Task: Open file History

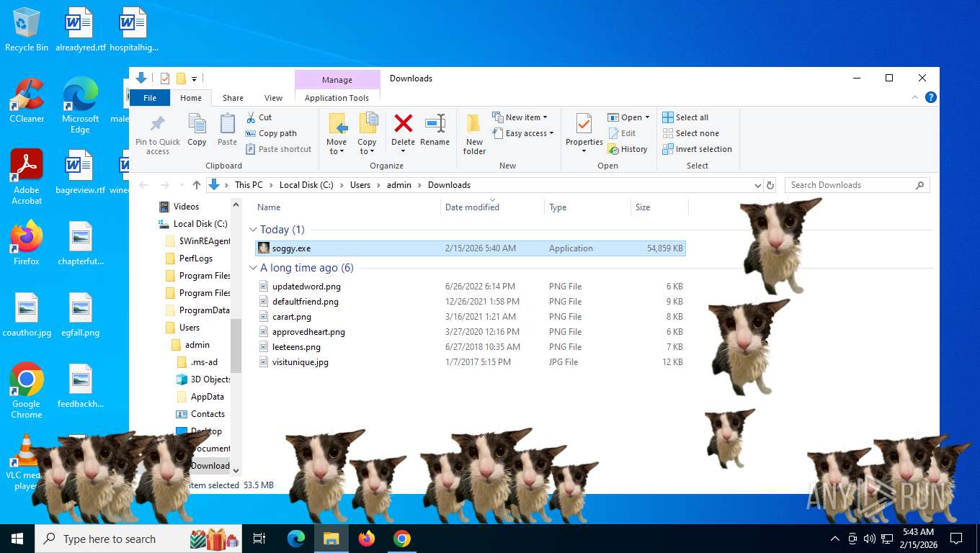Action: (x=628, y=149)
